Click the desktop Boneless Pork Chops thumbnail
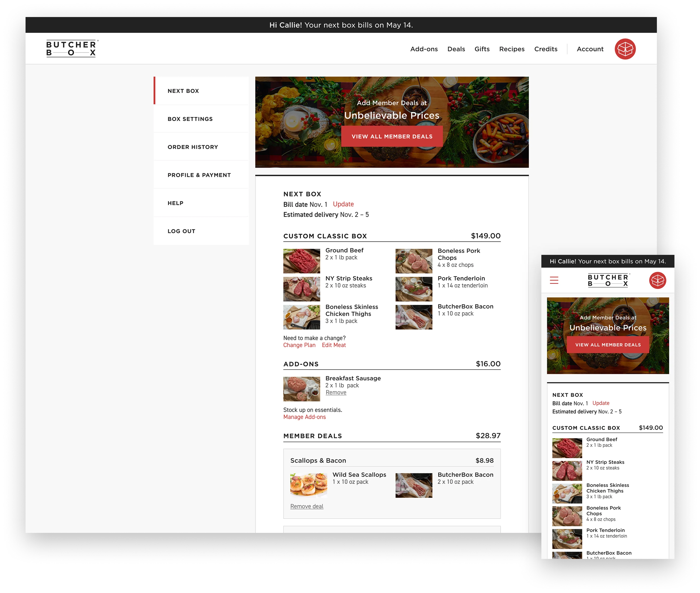700x593 pixels. 413,261
